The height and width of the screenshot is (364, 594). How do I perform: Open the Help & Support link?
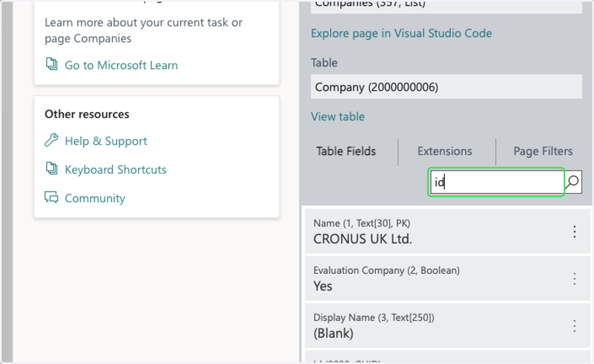click(106, 141)
